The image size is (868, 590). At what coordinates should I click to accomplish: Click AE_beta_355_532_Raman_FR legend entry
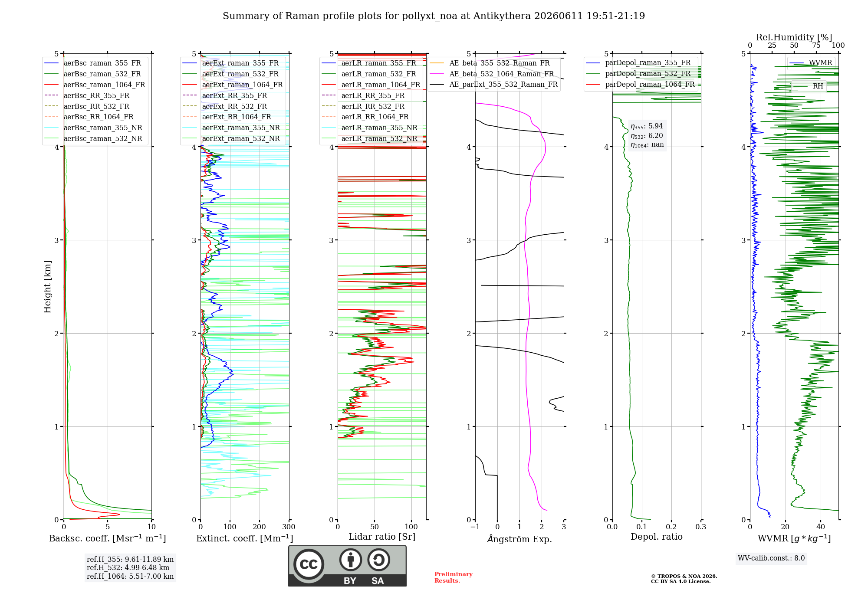coord(490,63)
